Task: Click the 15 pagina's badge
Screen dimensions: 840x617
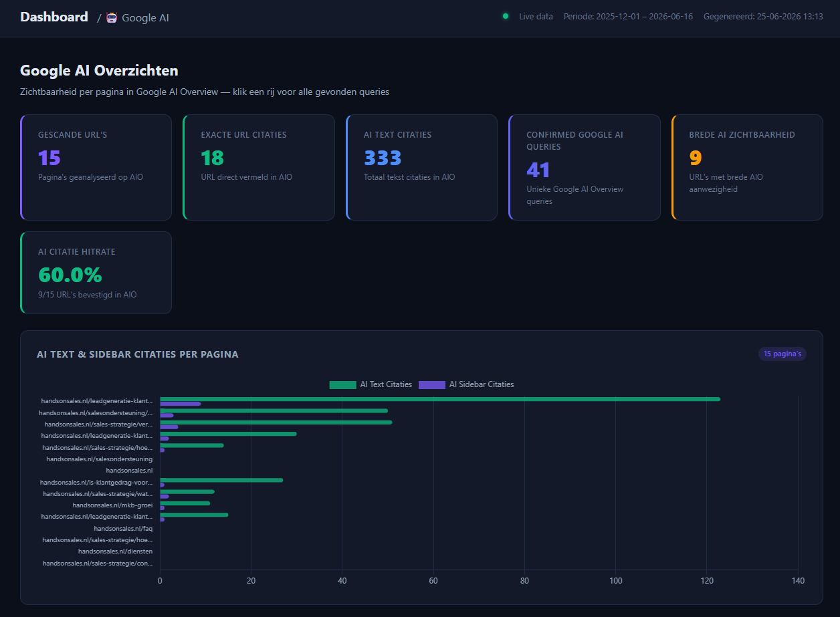Action: point(782,354)
